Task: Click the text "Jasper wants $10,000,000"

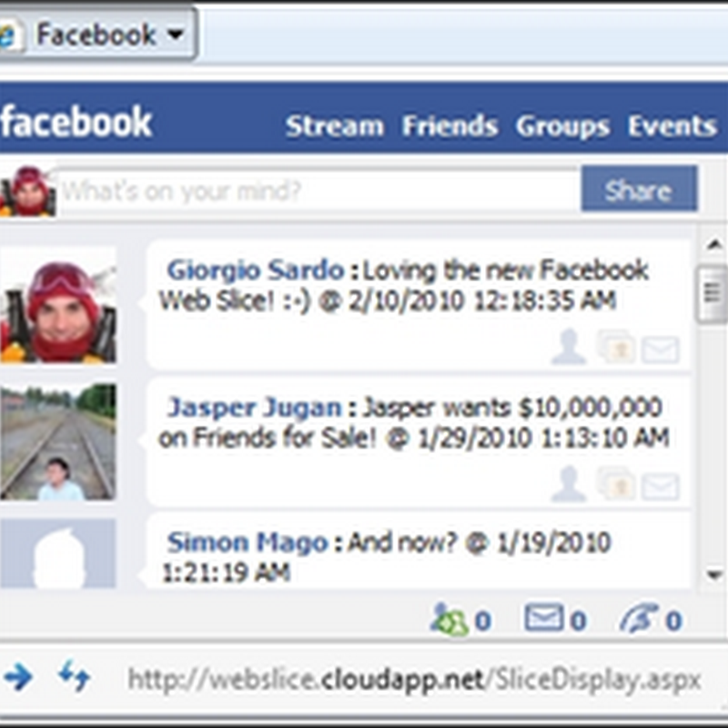Action: tap(512, 408)
